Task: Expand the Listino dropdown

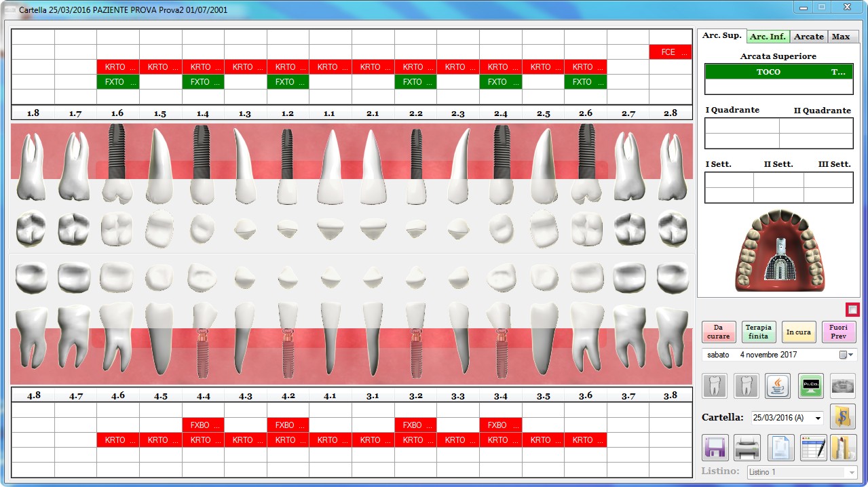Action: (x=851, y=472)
